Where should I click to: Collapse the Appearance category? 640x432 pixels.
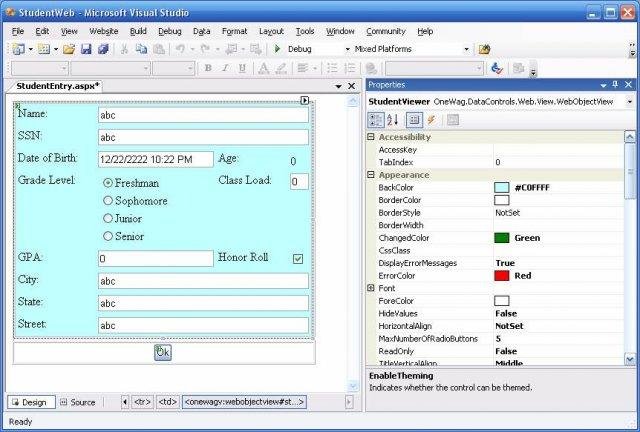click(x=371, y=175)
